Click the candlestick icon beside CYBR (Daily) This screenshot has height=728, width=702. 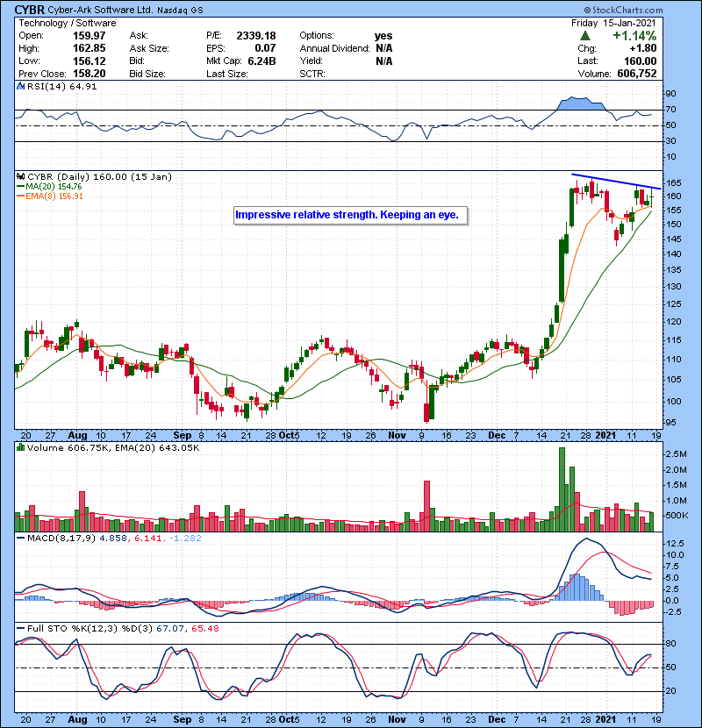point(20,176)
